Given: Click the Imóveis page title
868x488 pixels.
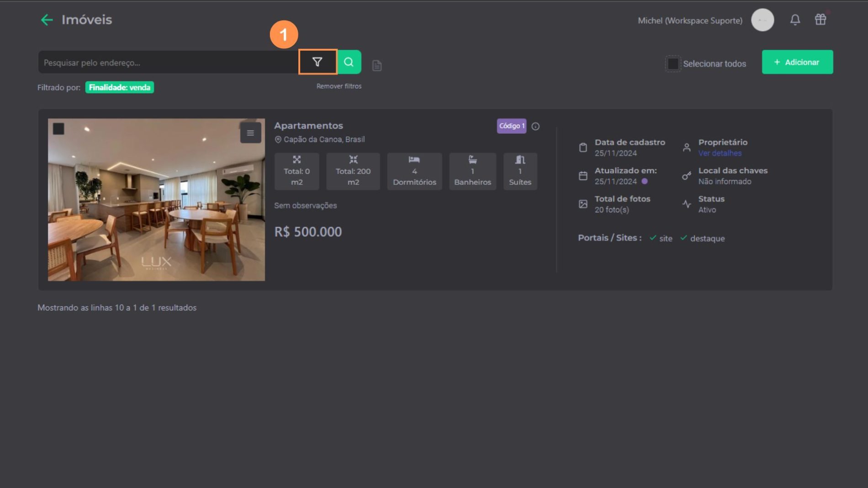Looking at the screenshot, I should pyautogui.click(x=87, y=20).
